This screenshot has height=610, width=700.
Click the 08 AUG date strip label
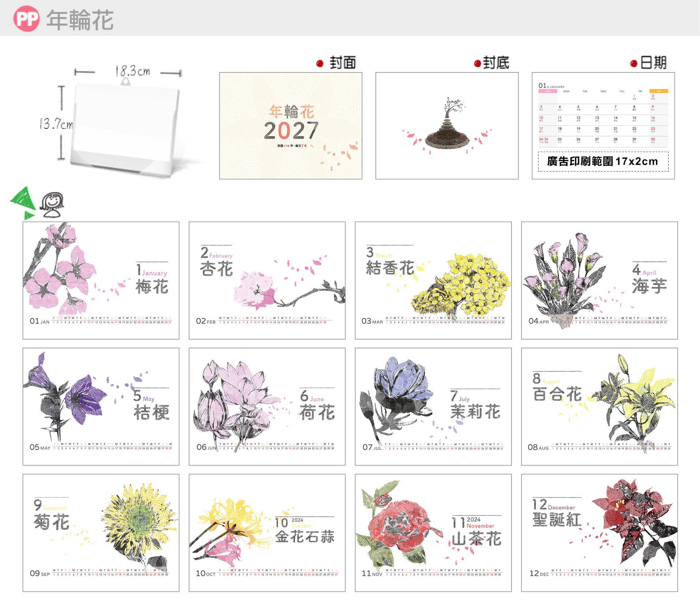coord(538,448)
